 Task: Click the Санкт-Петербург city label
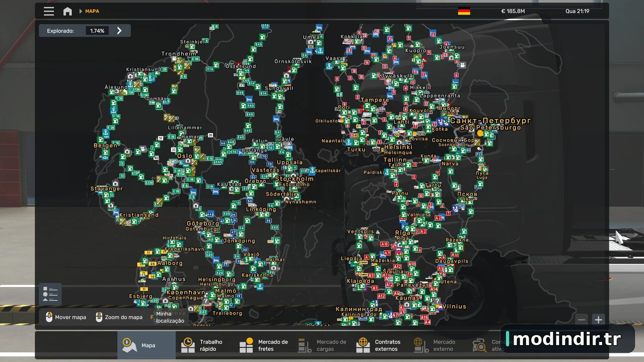(x=490, y=121)
